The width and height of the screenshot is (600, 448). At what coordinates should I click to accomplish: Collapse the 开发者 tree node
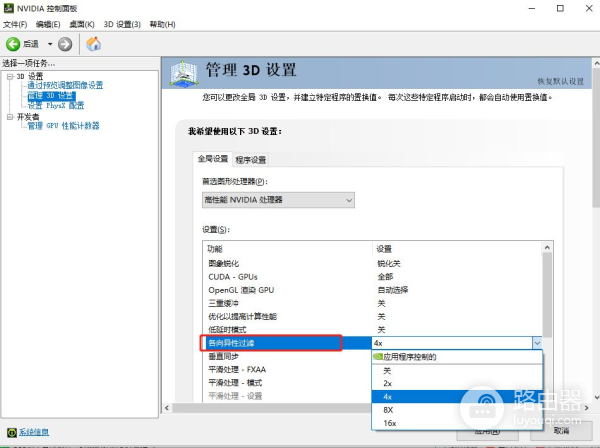[10, 117]
